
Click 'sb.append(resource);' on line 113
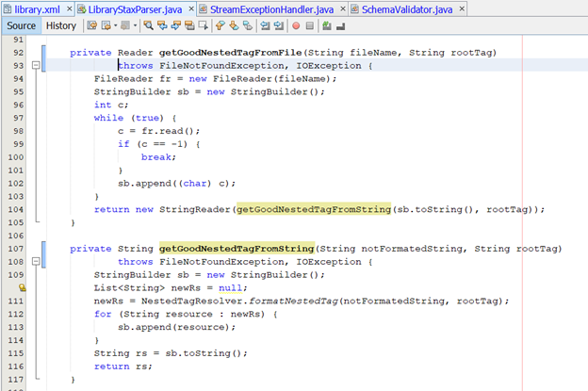pyautogui.click(x=176, y=327)
